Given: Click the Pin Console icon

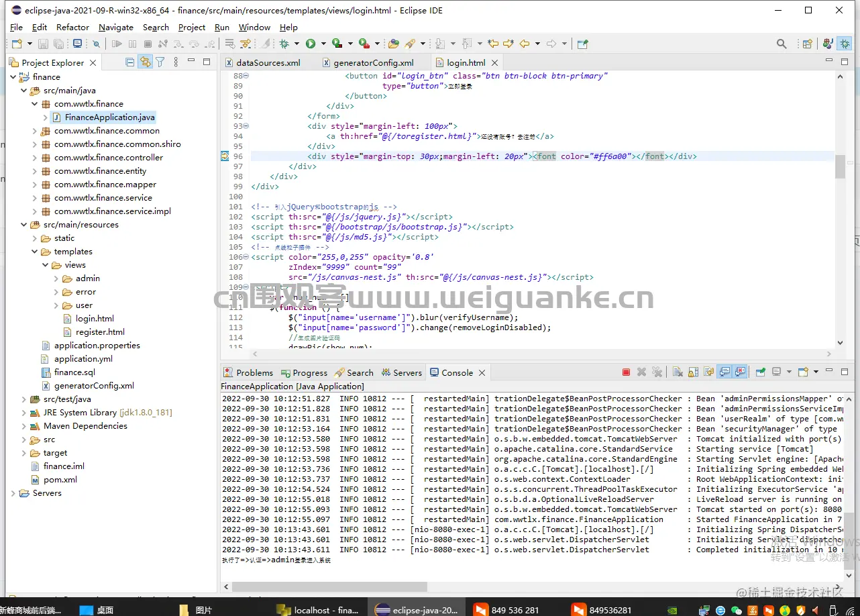Looking at the screenshot, I should (x=761, y=372).
